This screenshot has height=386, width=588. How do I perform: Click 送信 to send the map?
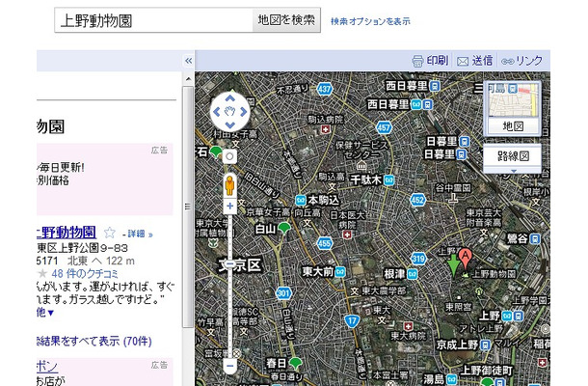pyautogui.click(x=474, y=61)
